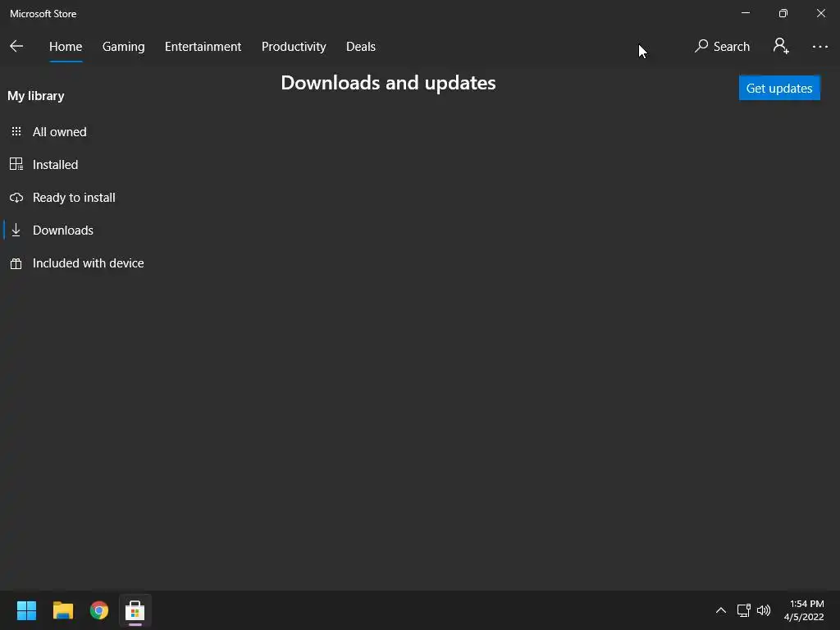
Task: Open the taskbar clock and date
Action: [x=804, y=610]
